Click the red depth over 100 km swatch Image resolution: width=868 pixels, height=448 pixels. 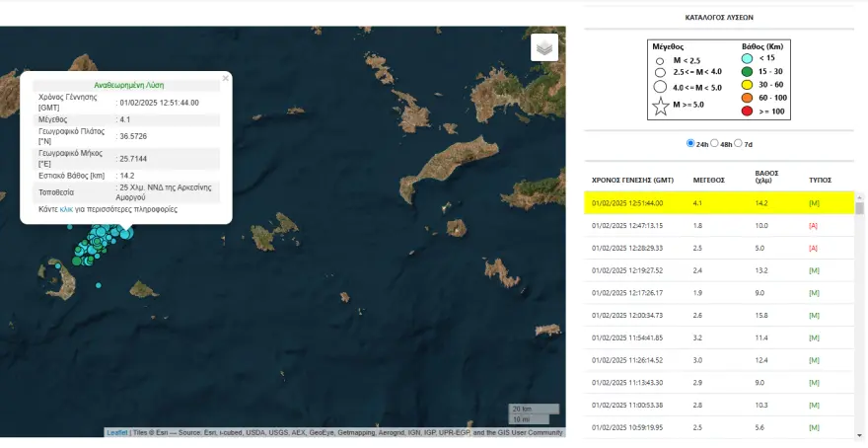click(x=749, y=110)
